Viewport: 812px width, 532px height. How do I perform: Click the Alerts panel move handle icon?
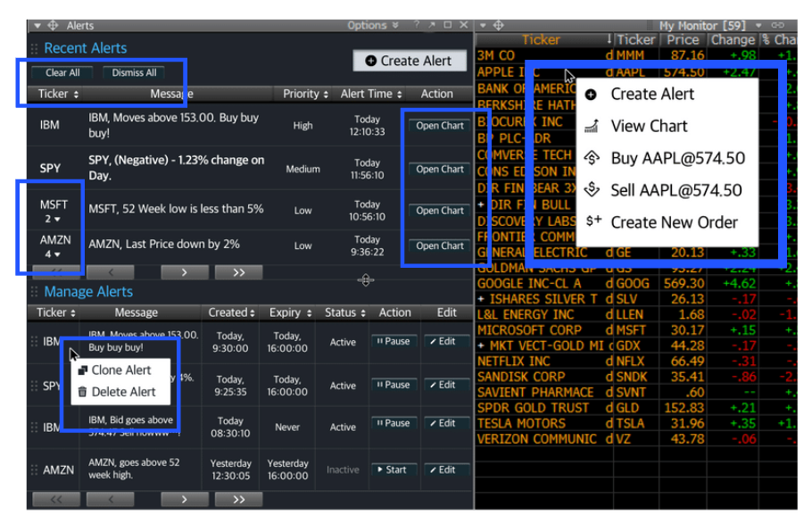point(53,25)
